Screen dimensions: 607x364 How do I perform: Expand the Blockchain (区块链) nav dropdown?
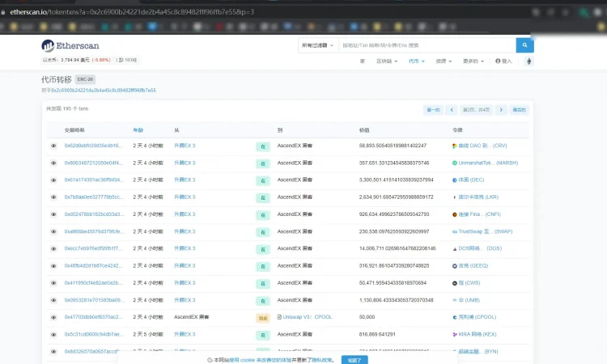(387, 61)
